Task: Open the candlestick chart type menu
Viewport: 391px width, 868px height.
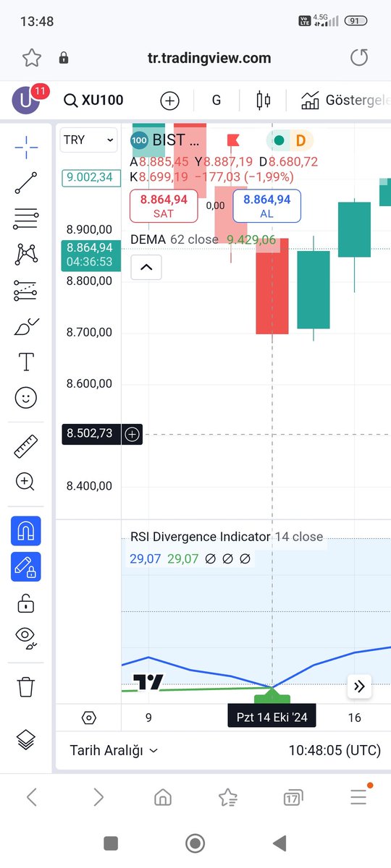Action: click(x=264, y=101)
